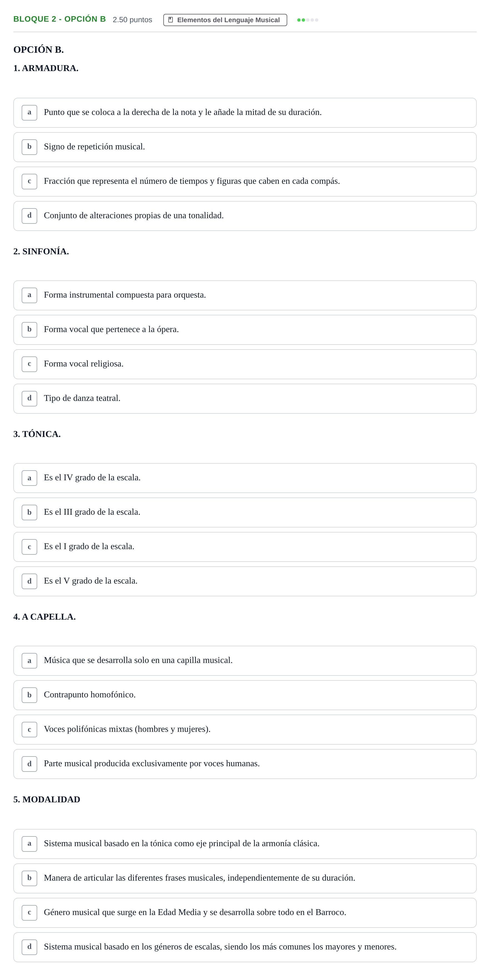
Task: Click the book icon in Elementos del Lenguaje Musical tag
Action: 171,20
